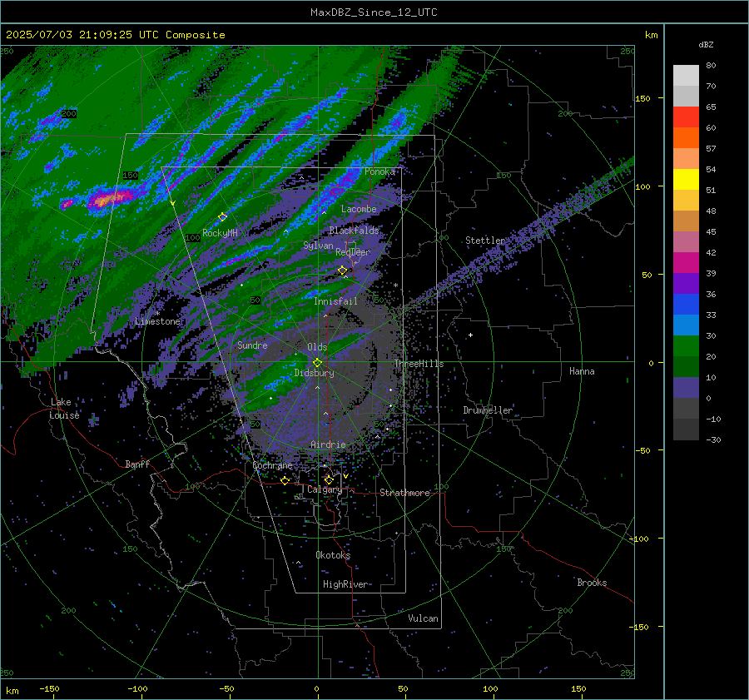This screenshot has width=749, height=700.
Task: Click the Vulcan label
Action: tap(423, 618)
